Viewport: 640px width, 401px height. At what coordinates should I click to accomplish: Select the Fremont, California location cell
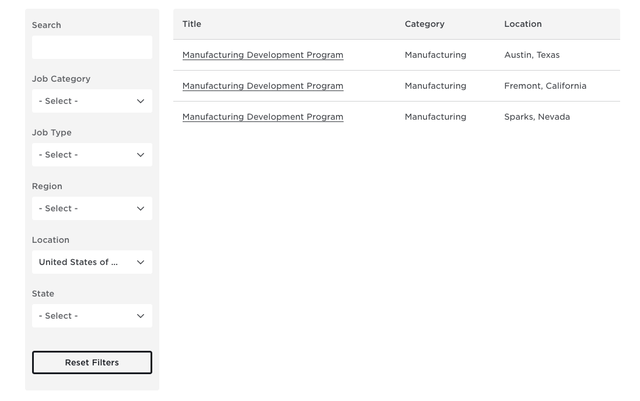(x=545, y=86)
